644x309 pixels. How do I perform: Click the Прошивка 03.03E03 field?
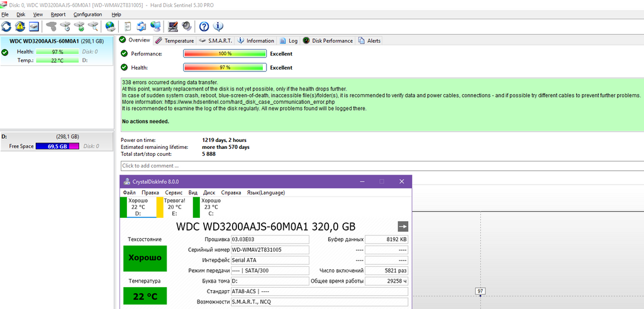(x=269, y=239)
